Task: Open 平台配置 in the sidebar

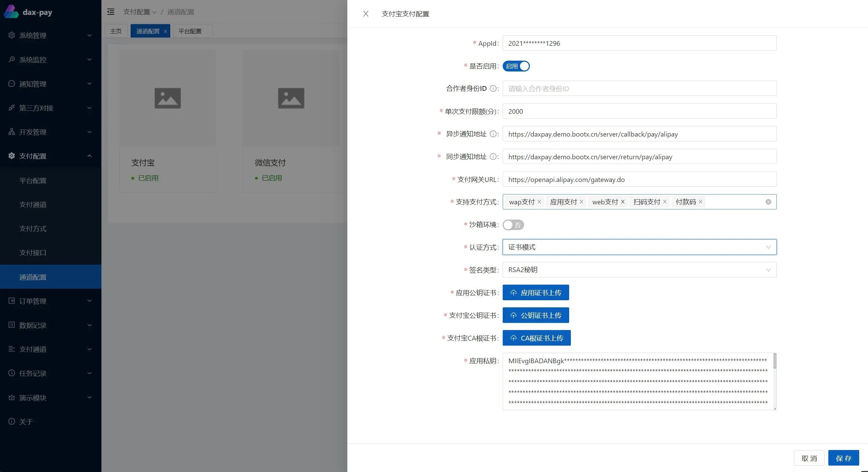Action: [x=51, y=181]
